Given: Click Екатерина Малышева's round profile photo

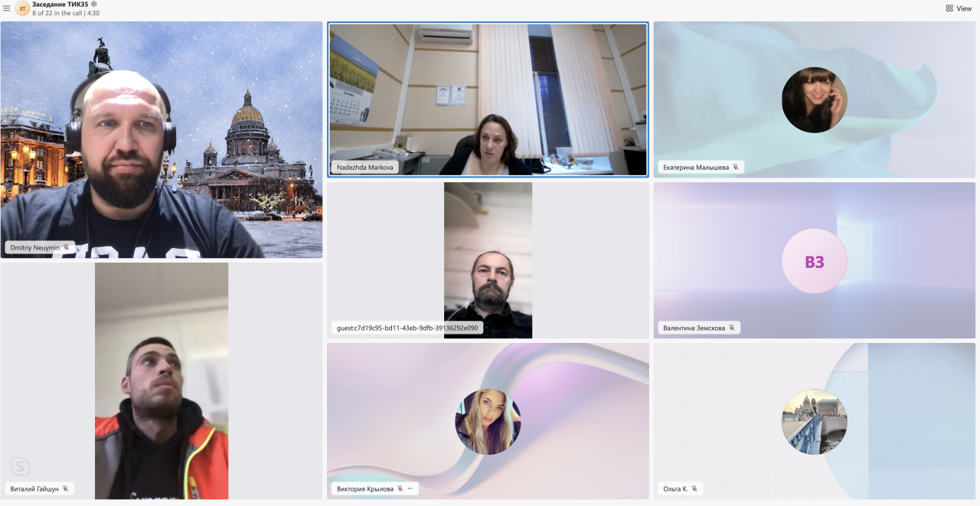Looking at the screenshot, I should coord(814,100).
